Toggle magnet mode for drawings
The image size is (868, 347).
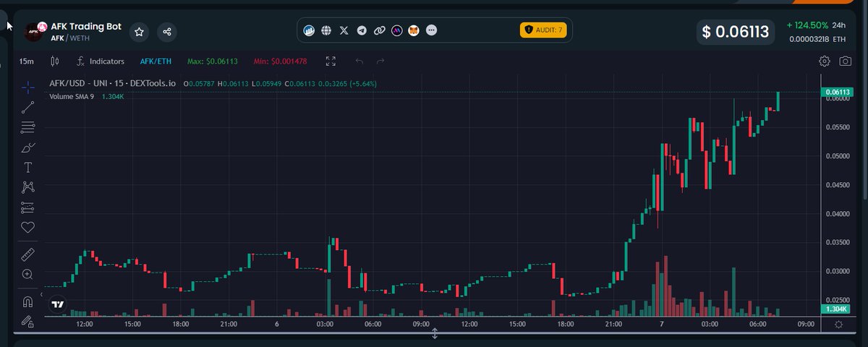28,301
